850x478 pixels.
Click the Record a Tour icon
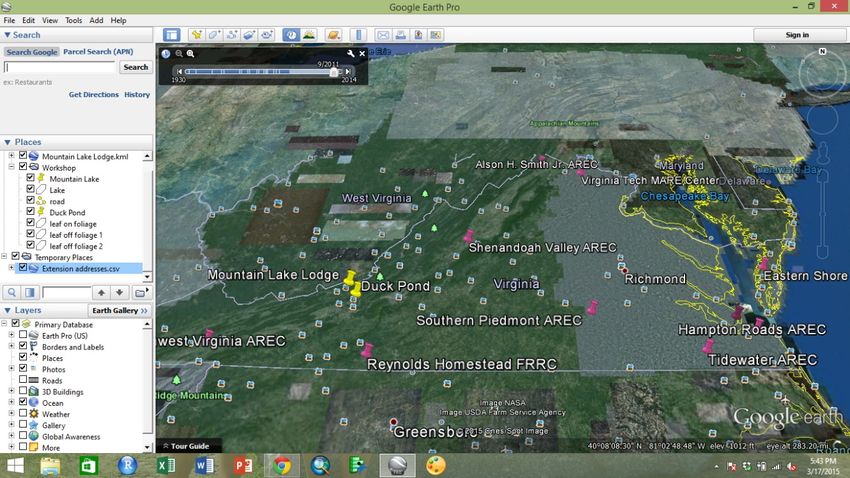click(x=266, y=35)
